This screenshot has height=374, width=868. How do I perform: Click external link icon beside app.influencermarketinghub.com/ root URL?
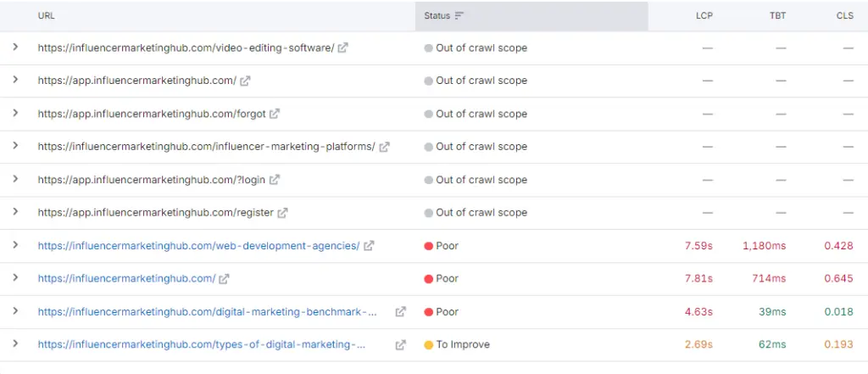point(245,81)
